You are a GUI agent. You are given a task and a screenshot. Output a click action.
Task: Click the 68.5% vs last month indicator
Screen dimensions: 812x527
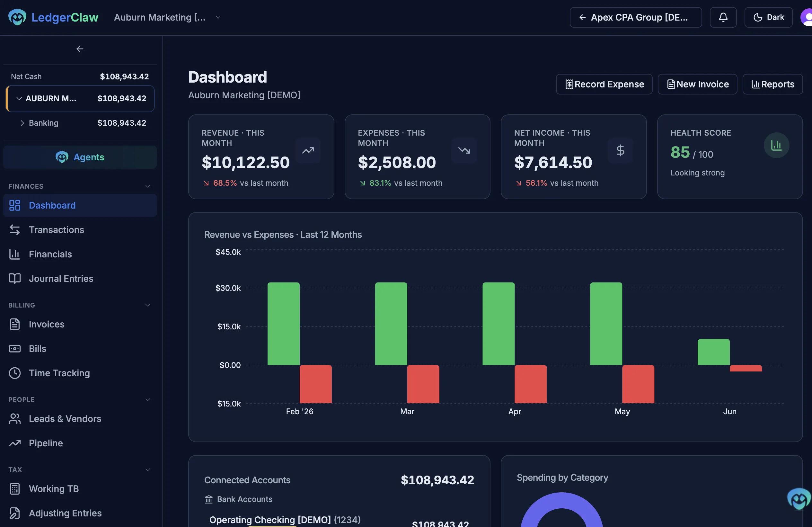(x=245, y=183)
